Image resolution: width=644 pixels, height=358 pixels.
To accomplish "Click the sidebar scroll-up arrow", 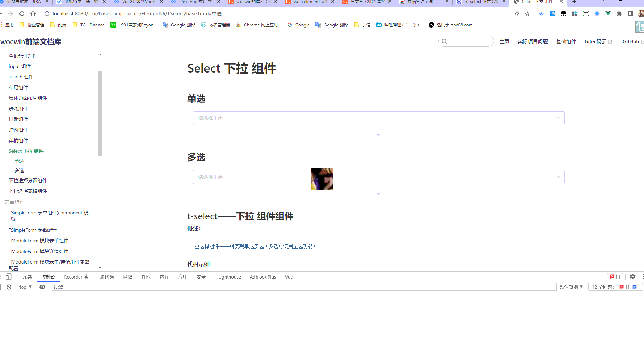I will [100, 55].
